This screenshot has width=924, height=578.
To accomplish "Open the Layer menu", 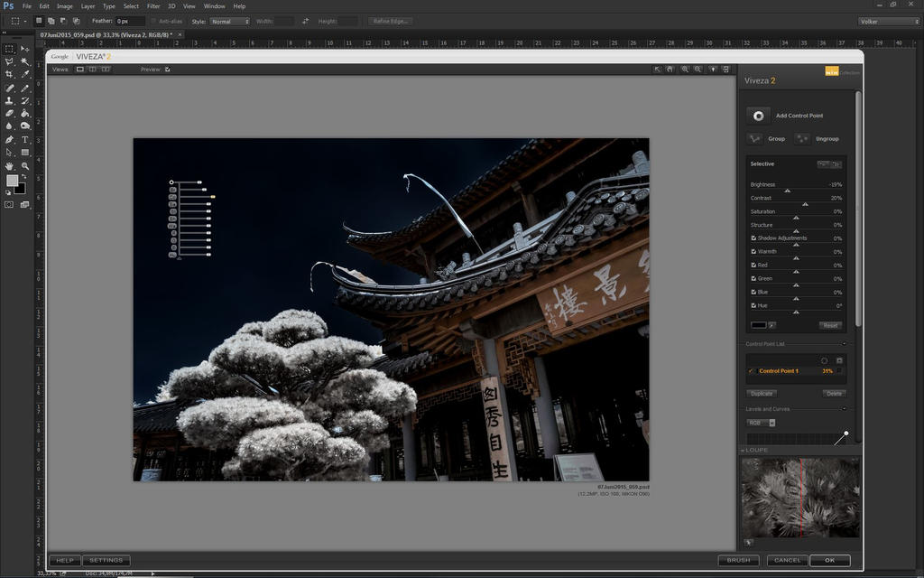I will pyautogui.click(x=88, y=6).
